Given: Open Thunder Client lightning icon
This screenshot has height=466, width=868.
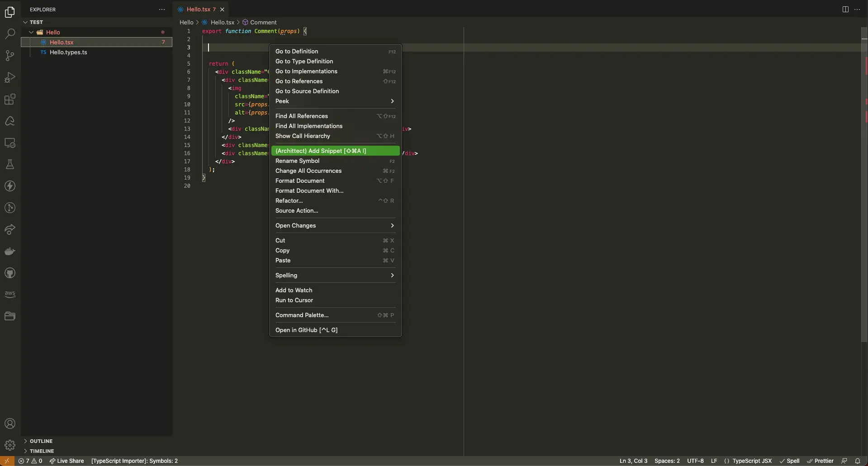Looking at the screenshot, I should click(10, 186).
